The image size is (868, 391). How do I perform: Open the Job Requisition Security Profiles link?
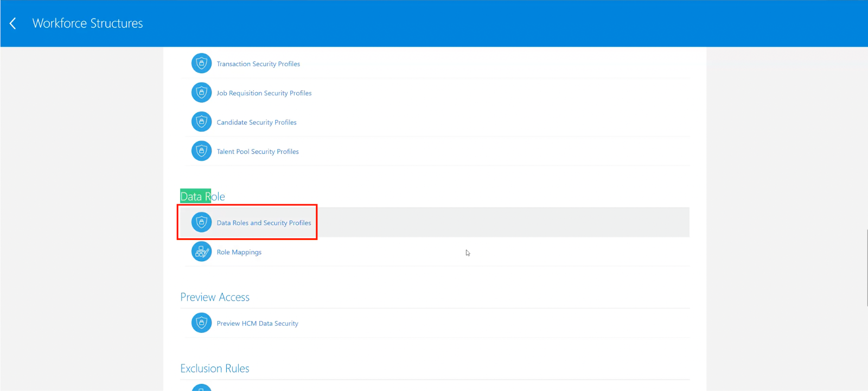[x=264, y=93]
